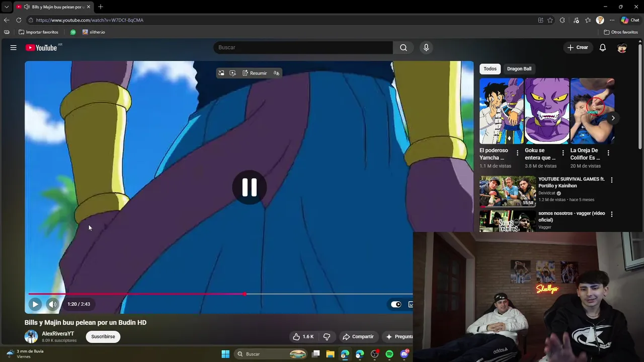Screen dimensions: 644x362
Task: Open the Edge favorites list icon
Action: pyautogui.click(x=588, y=20)
